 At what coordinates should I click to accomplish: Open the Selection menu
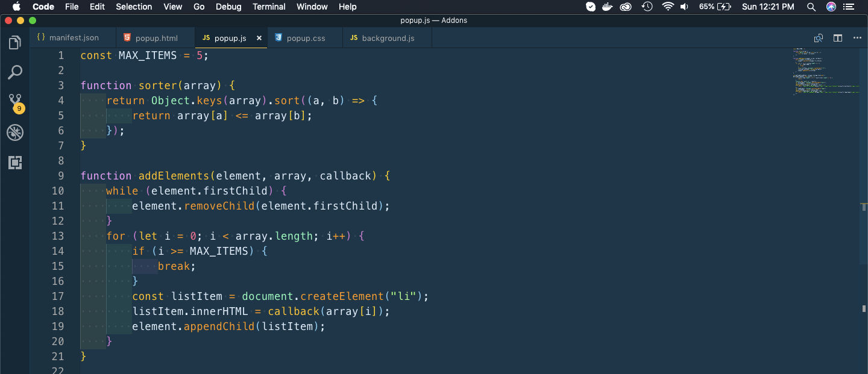click(134, 7)
